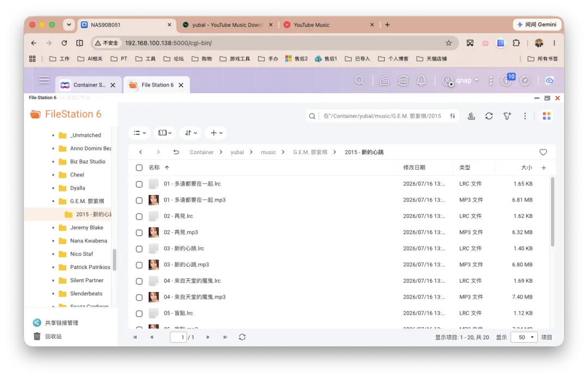This screenshot has width=588, height=378.
Task: Open a new browser tab
Action: 388,25
